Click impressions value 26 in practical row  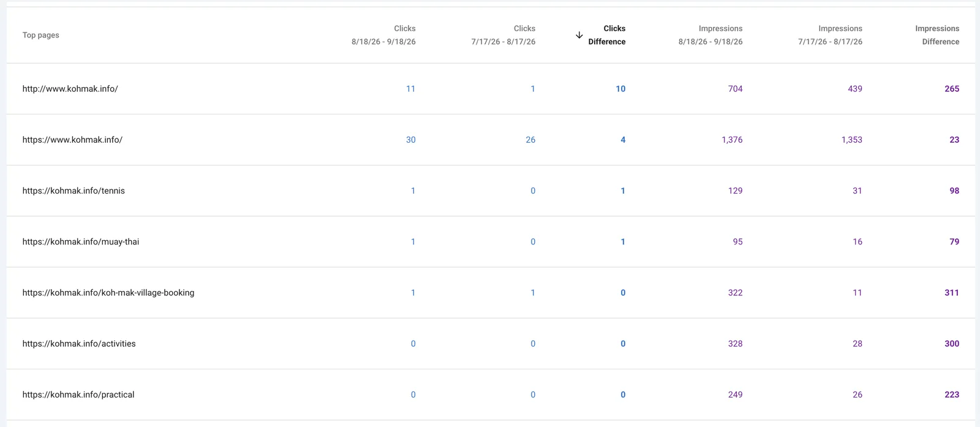click(x=858, y=395)
